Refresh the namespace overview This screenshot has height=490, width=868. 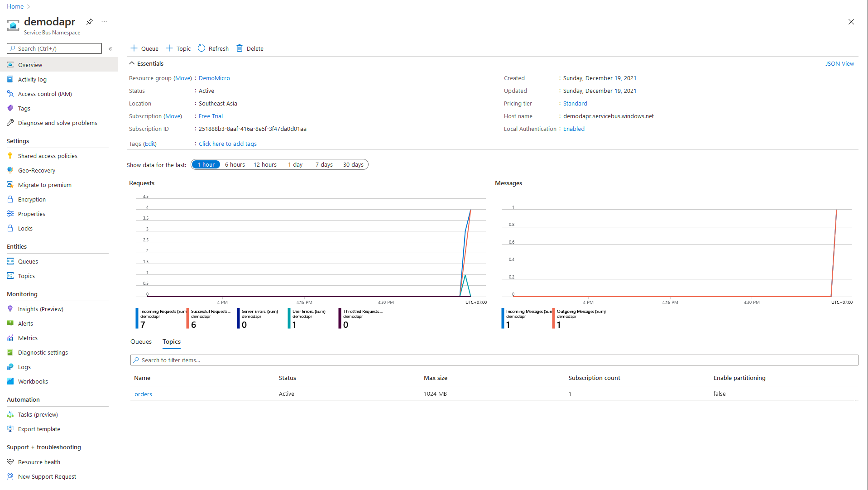point(213,48)
